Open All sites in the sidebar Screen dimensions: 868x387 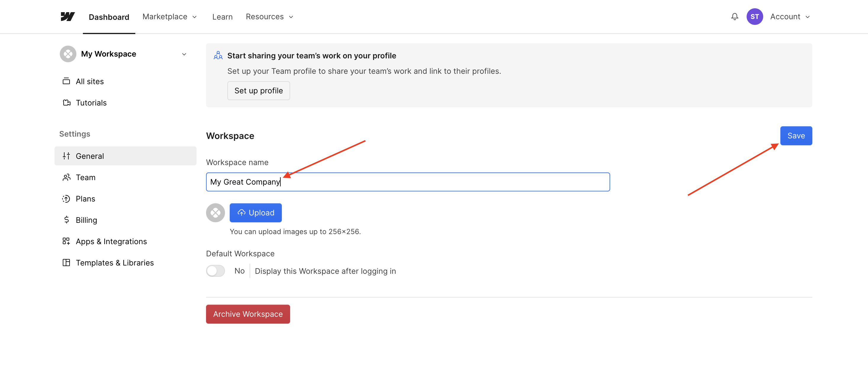tap(125, 81)
